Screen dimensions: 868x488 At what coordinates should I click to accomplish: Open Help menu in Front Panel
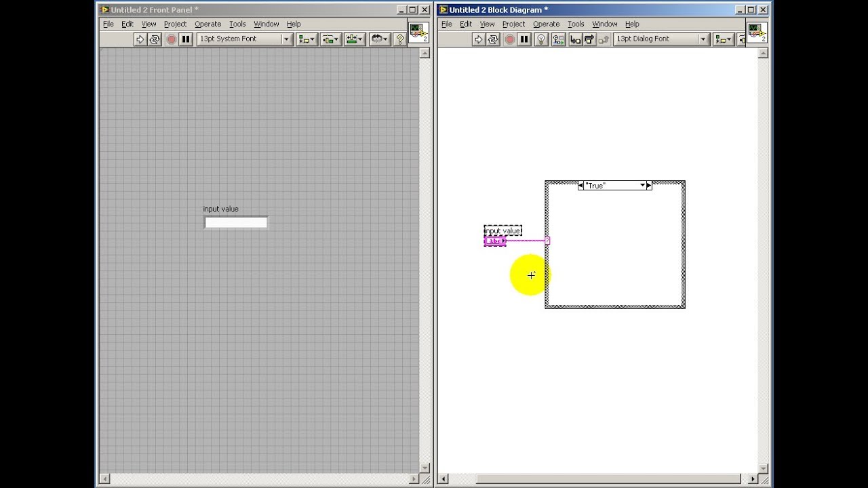pos(294,24)
